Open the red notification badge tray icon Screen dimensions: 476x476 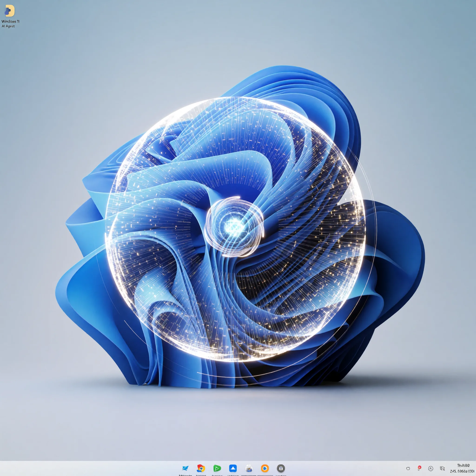(x=419, y=468)
